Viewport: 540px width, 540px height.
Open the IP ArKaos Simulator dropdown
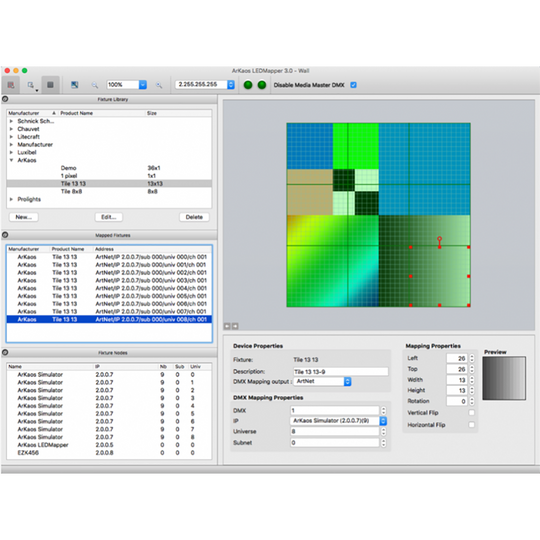pos(383,421)
